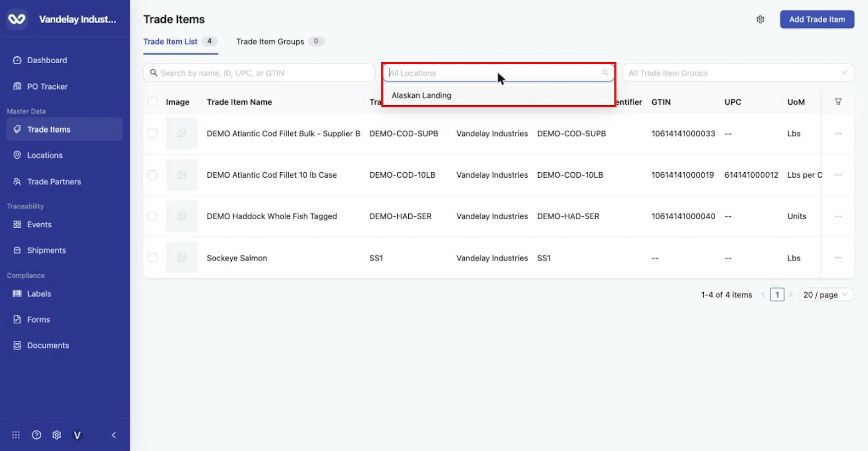Screen dimensions: 868x451
Task: Open row actions for DEMO-COD-10LB item
Action: point(838,175)
